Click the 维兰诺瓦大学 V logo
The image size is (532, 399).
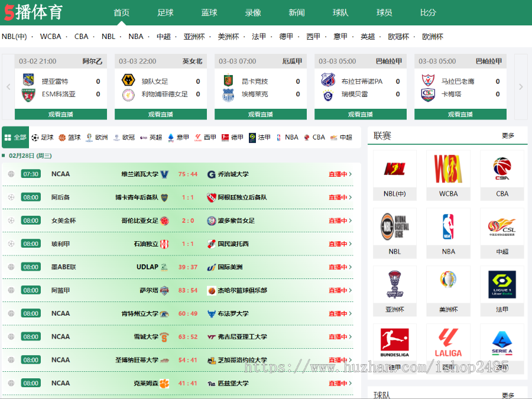(164, 174)
